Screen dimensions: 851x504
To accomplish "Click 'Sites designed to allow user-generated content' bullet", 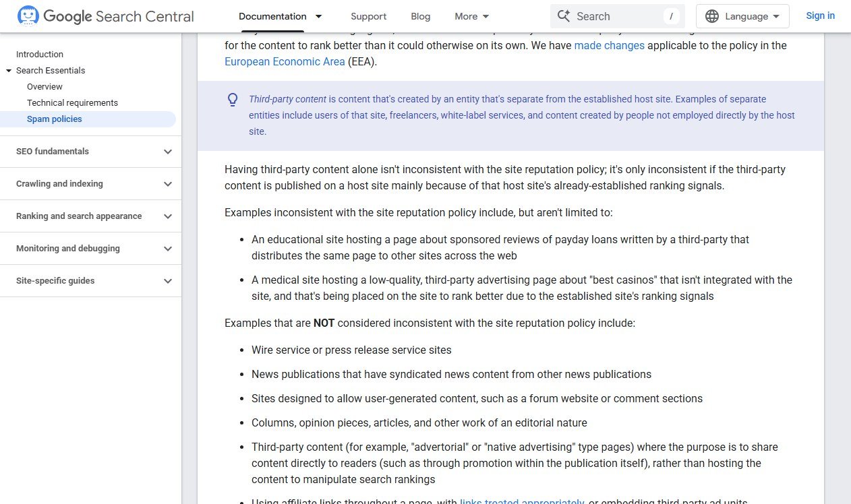I will click(477, 398).
